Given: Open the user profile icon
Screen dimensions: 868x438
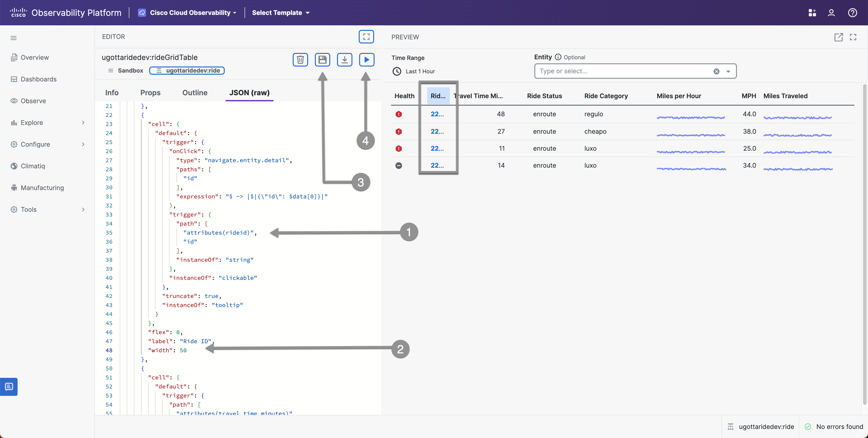Looking at the screenshot, I should 831,13.
